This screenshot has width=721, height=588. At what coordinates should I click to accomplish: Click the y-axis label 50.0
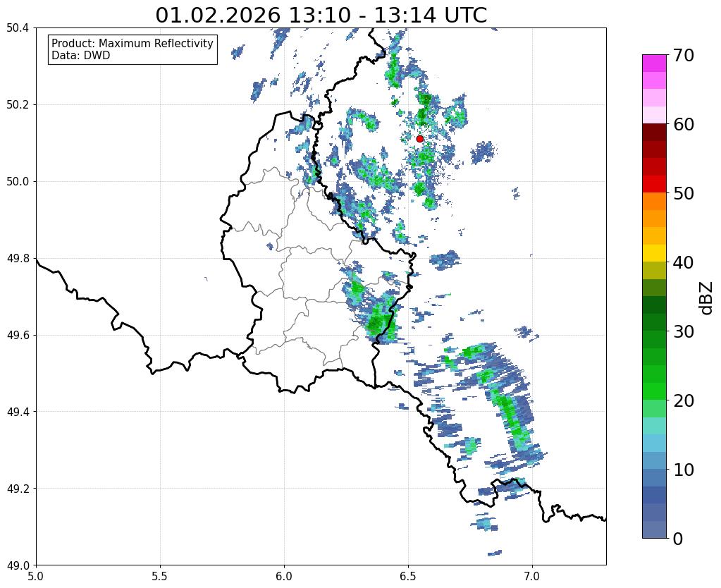click(18, 182)
